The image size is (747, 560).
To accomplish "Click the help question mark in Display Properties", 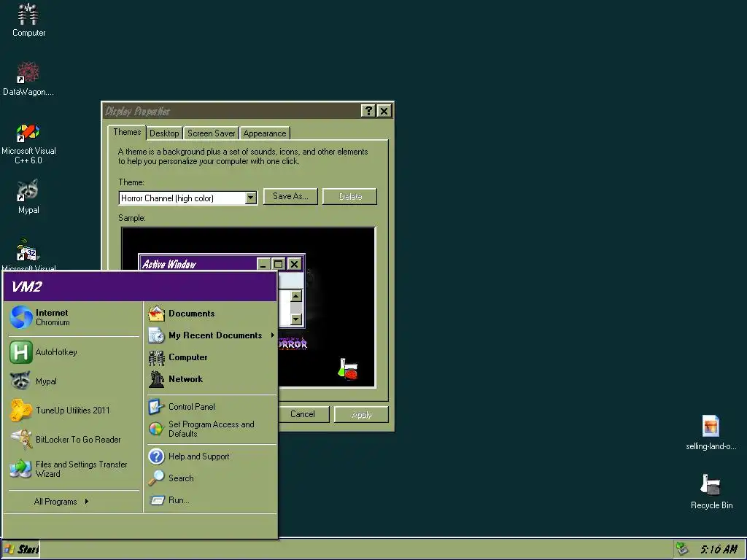I will click(x=368, y=111).
